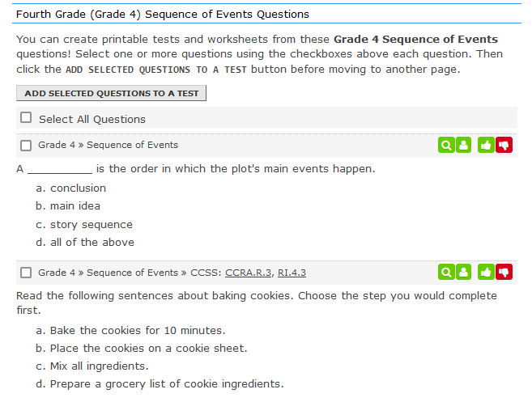Viewport: 532px width, 402px height.
Task: Click answer option d. Prepare a grocery list
Action: [160, 383]
